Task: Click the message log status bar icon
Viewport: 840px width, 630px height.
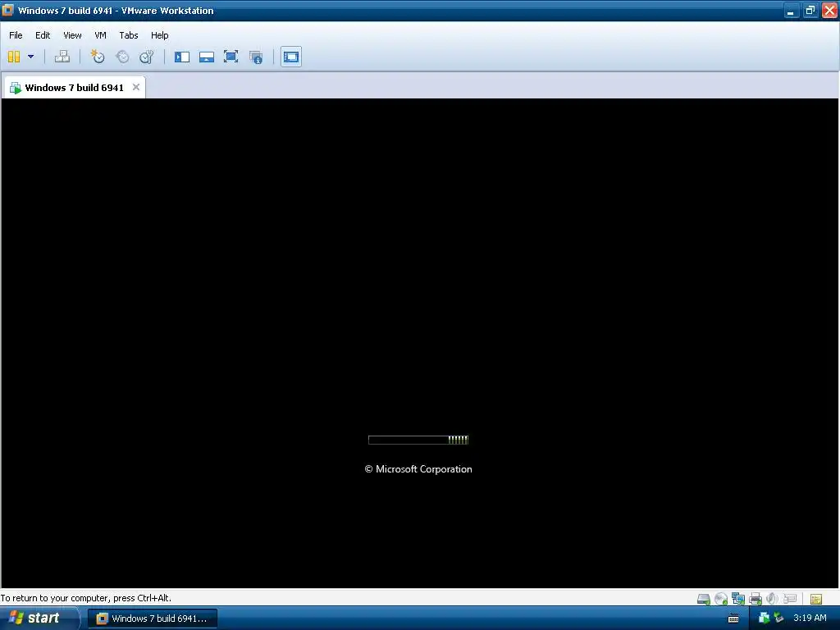Action: (816, 599)
